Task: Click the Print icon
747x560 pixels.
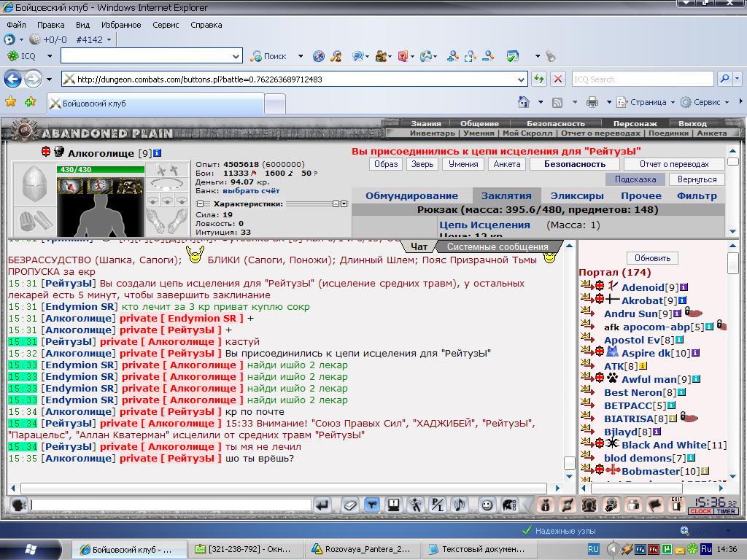Action: point(592,102)
